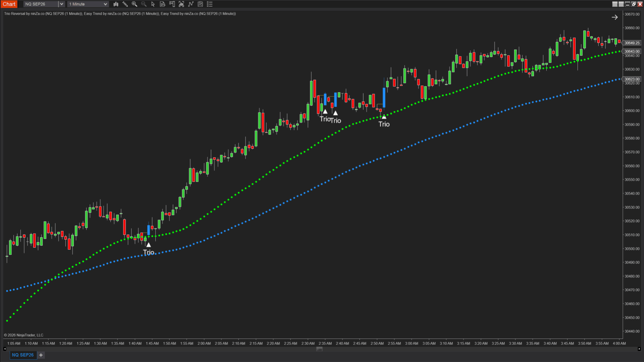Open the strategies icon in toolbar
Image resolution: width=644 pixels, height=362 pixels.
pos(200,4)
